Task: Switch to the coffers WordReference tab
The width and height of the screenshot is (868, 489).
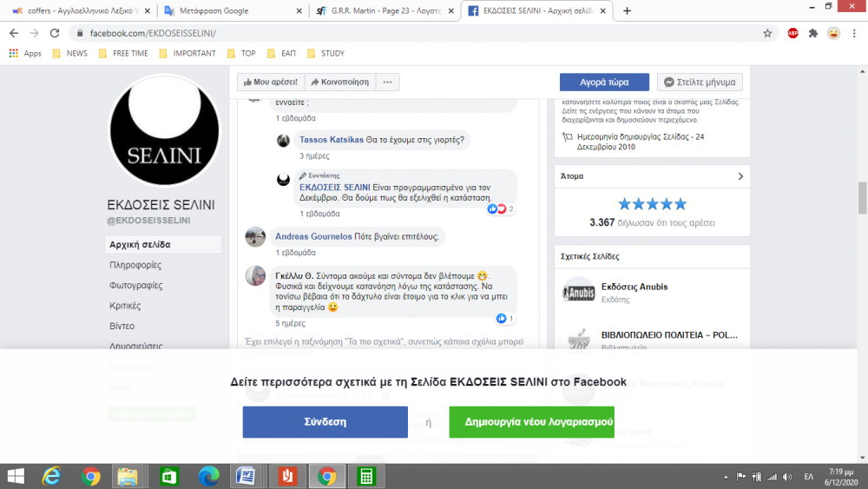Action: pyautogui.click(x=80, y=10)
